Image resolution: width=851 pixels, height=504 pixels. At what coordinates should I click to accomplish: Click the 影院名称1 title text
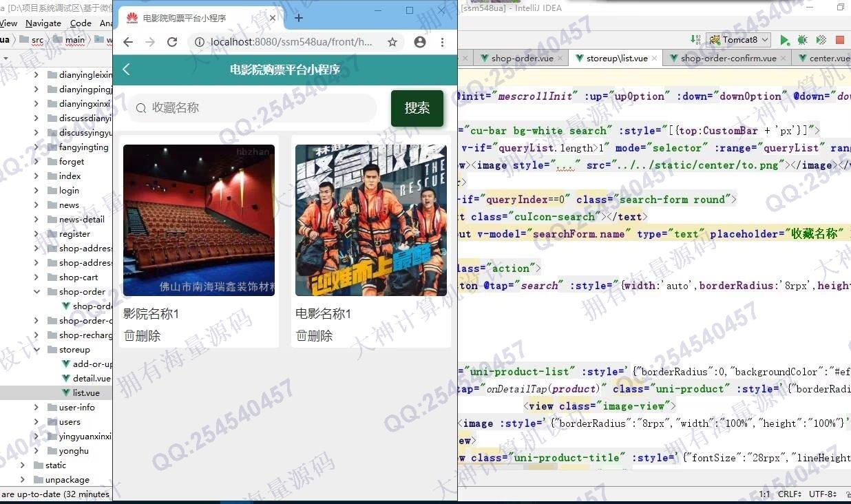(x=151, y=314)
